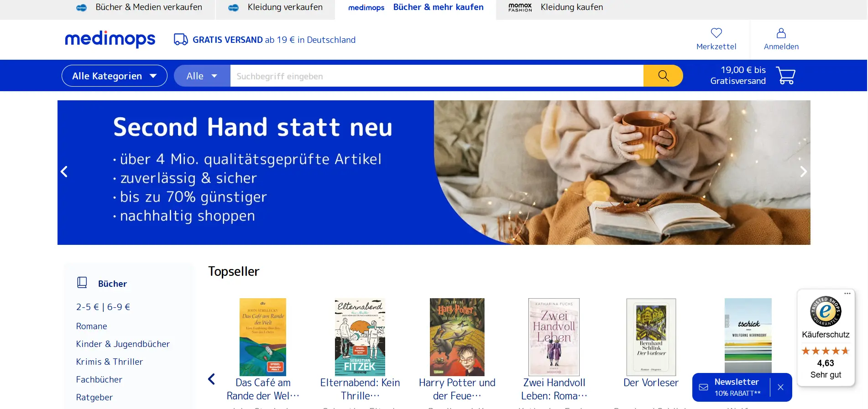
Task: Switch to Kleidung kaufen tab
Action: tap(572, 7)
